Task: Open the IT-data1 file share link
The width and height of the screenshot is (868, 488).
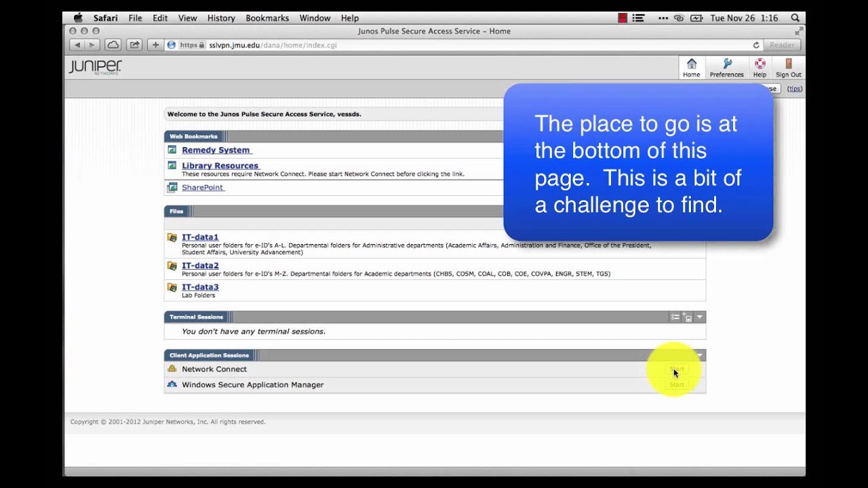Action: 200,237
